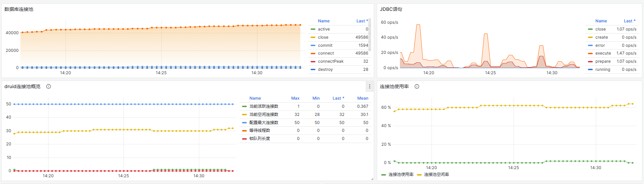Click the 40000 axis label in 数据库连接池

coord(12,33)
